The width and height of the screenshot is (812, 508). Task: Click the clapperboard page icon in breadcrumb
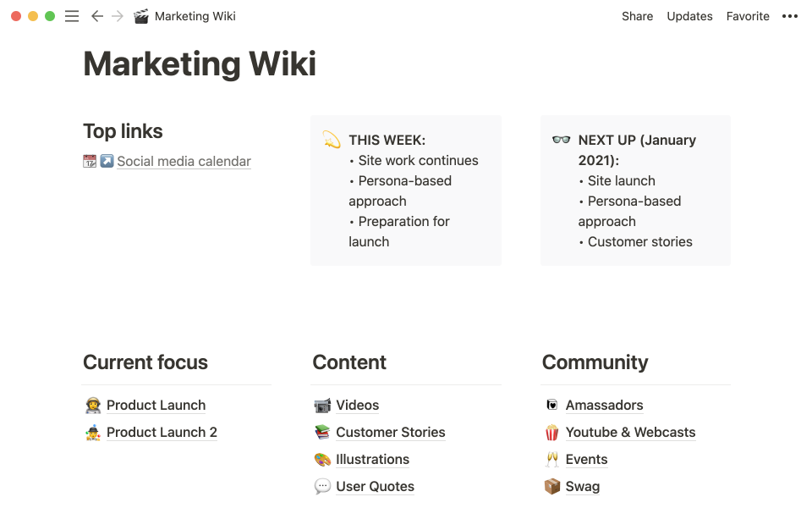click(141, 16)
